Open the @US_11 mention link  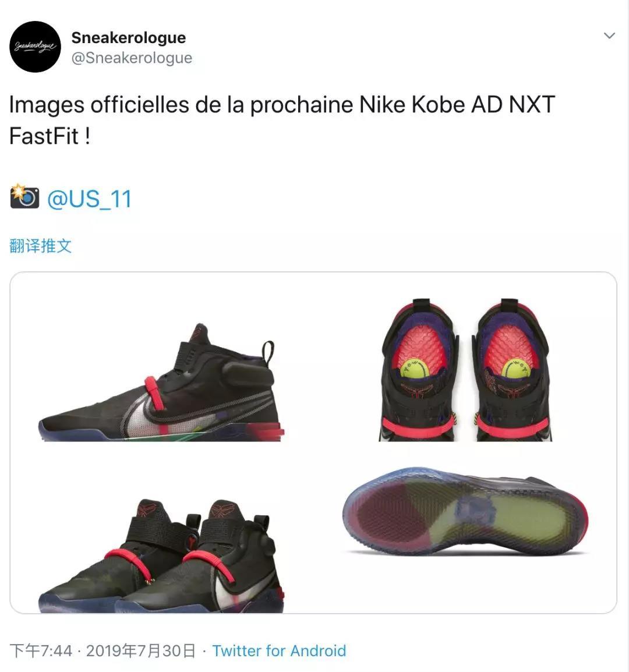click(89, 199)
